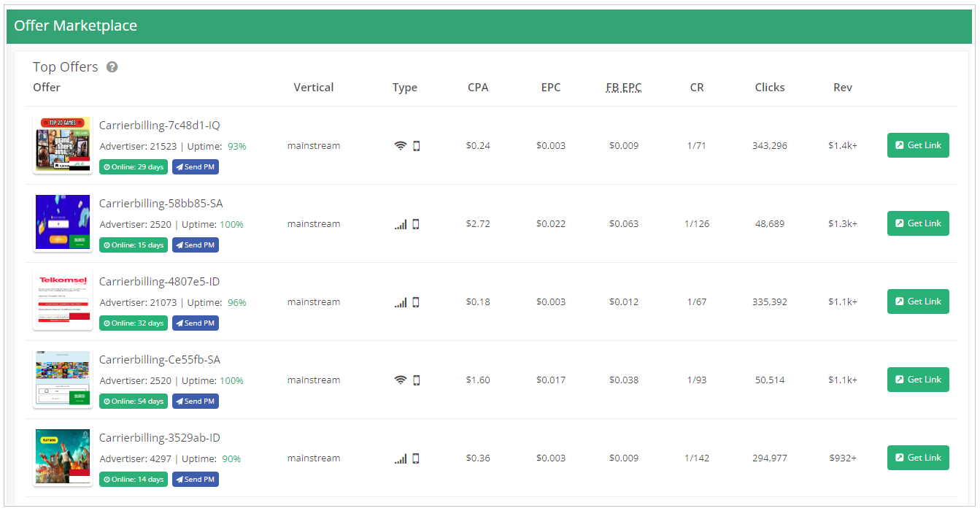Click the Telkomsel offer thumbnail
The height and width of the screenshot is (511, 980).
pos(63,301)
